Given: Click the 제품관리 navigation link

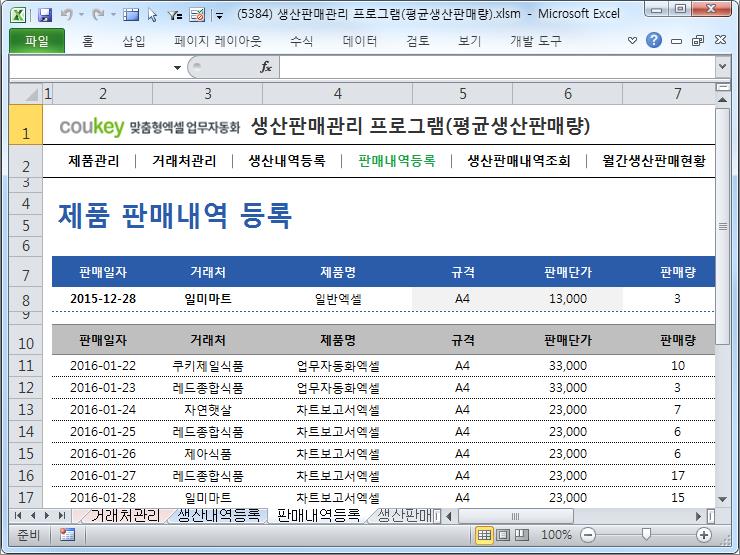Looking at the screenshot, I should [94, 161].
